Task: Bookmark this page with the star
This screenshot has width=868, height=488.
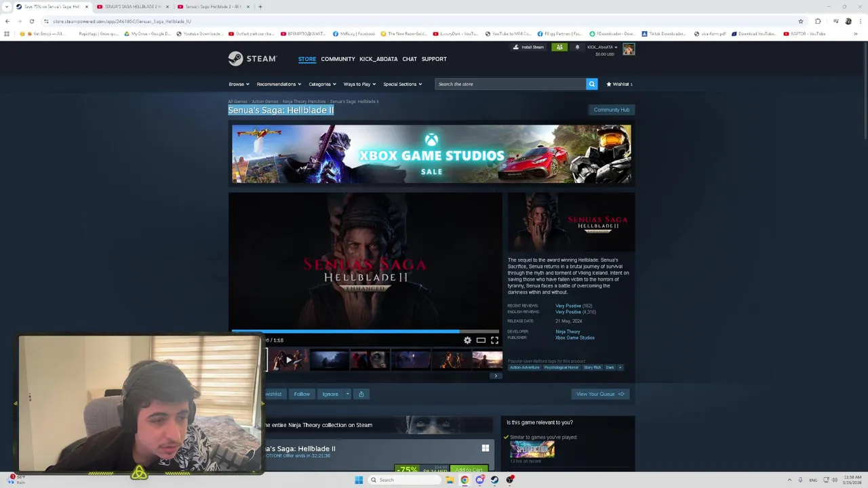Action: tap(801, 21)
